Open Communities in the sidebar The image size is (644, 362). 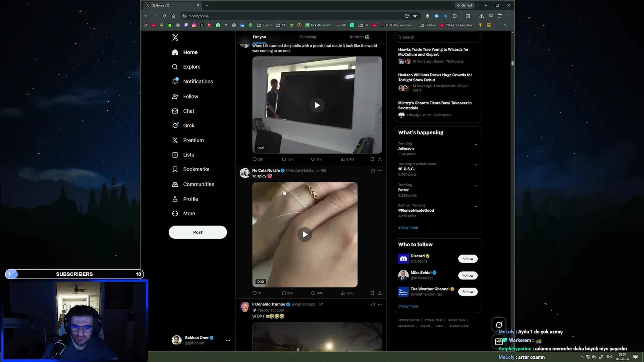(x=193, y=184)
